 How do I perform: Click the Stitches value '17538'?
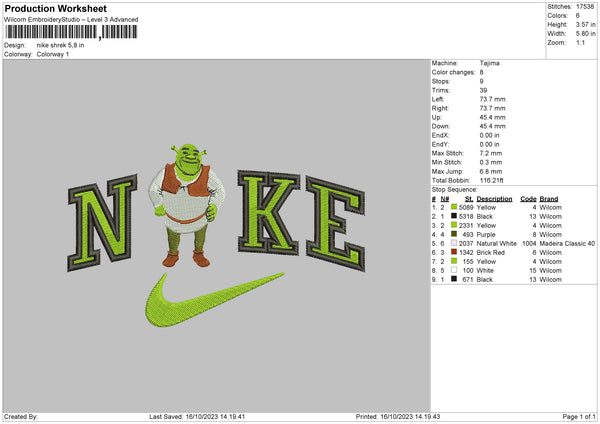click(x=585, y=7)
